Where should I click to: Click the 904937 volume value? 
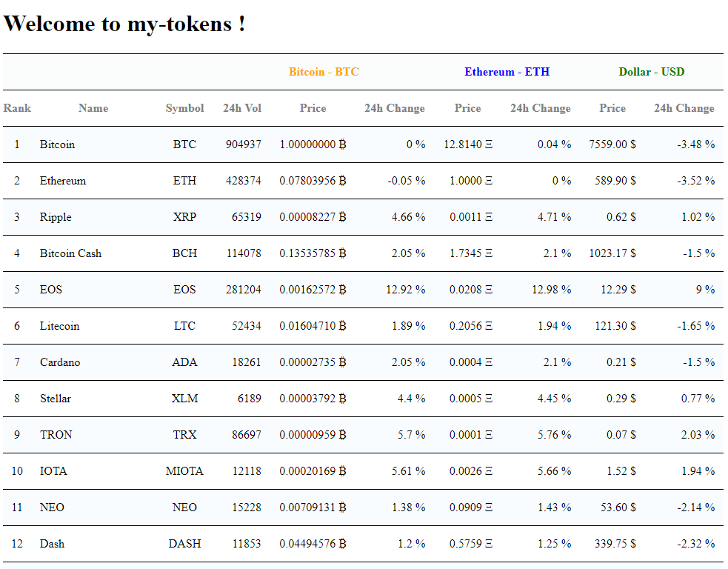tap(244, 144)
